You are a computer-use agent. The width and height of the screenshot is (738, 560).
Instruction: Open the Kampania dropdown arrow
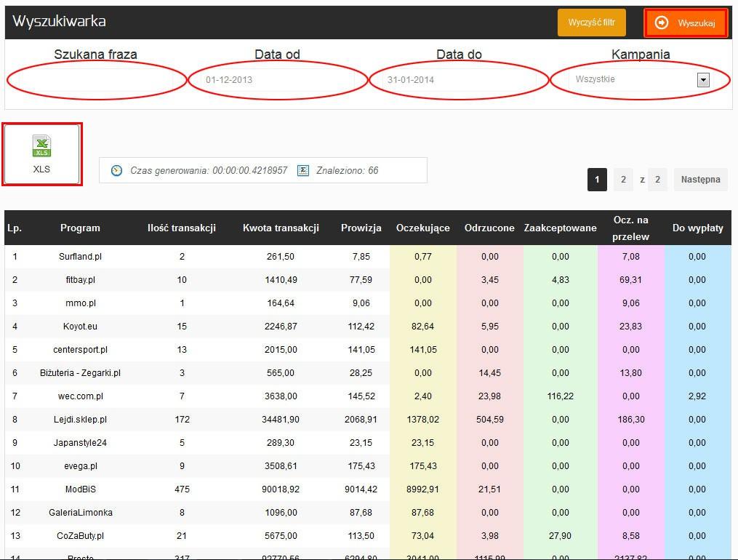[x=703, y=80]
